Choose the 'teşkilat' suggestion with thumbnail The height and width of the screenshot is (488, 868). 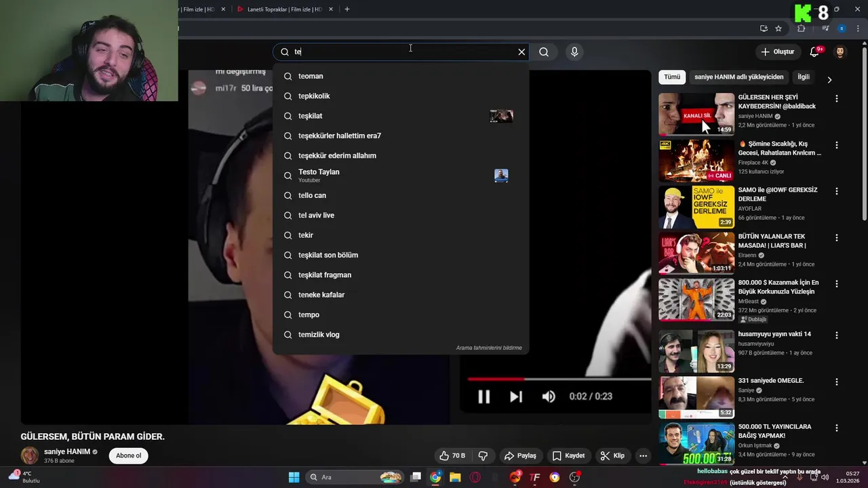coord(400,116)
